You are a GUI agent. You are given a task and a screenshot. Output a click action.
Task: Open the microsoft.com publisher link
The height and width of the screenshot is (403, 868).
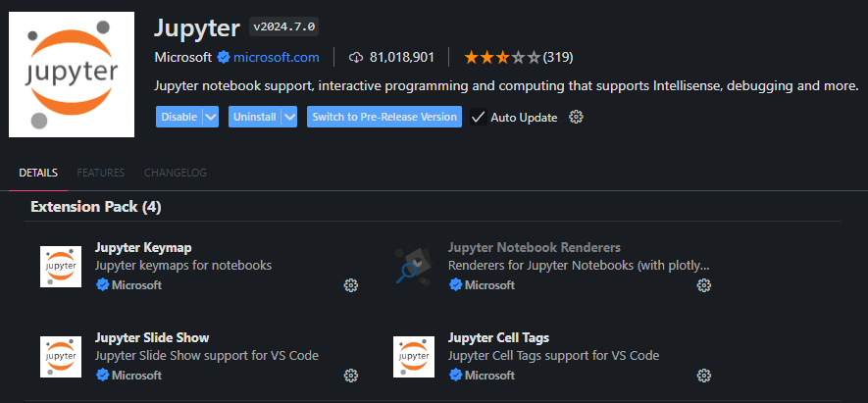click(x=277, y=57)
